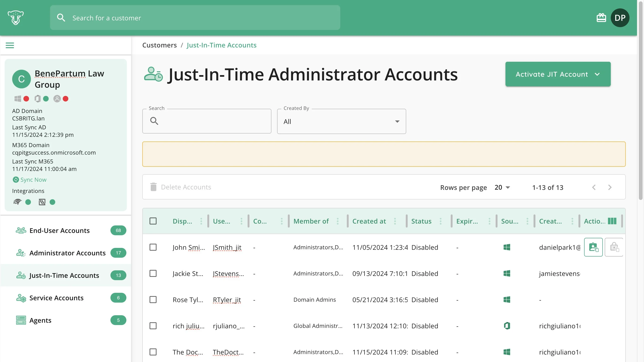The width and height of the screenshot is (644, 362).
Task: Open Service Accounts in the sidebar
Action: pyautogui.click(x=66, y=298)
